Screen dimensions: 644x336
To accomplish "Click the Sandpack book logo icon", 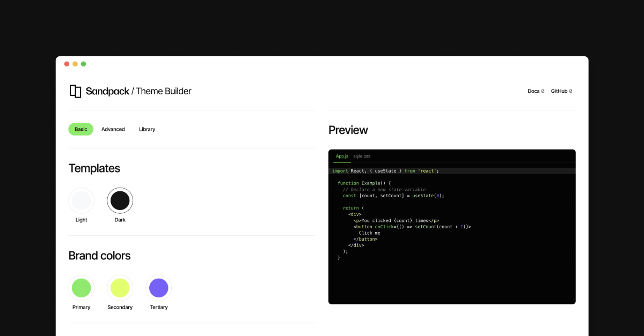I will coord(75,91).
